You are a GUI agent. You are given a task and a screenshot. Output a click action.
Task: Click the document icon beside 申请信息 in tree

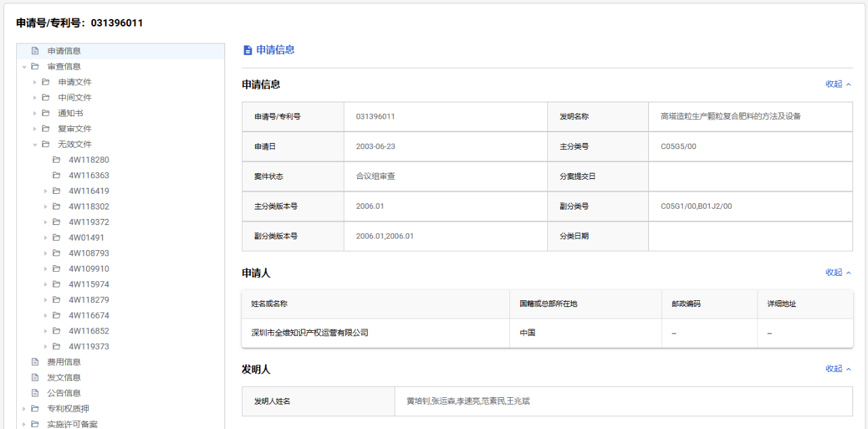click(x=35, y=51)
